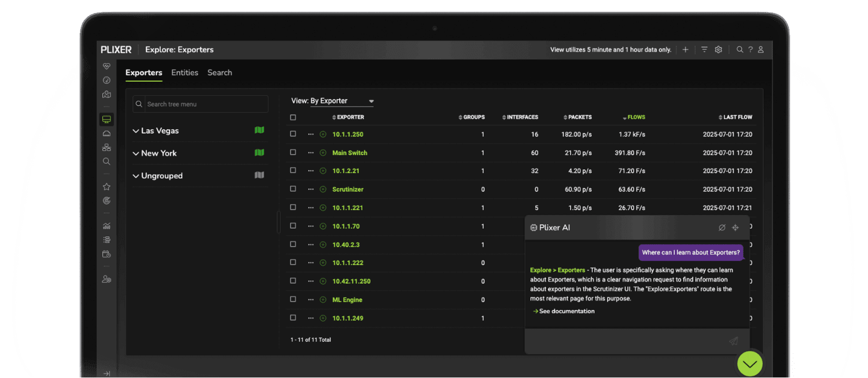Viewport: 868px width, 378px height.
Task: Expand the sidebar with the bottom arrow
Action: point(106,373)
